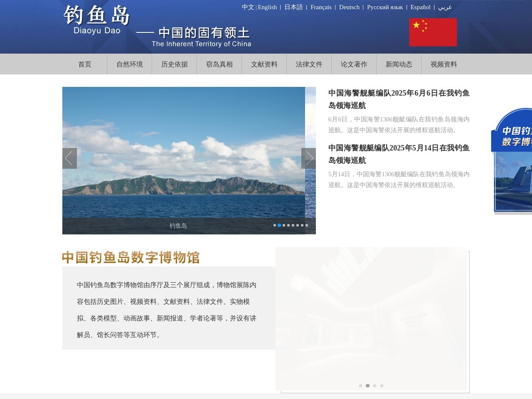
Task: Click the previous arrow on the island slideshow
Action: tap(69, 158)
